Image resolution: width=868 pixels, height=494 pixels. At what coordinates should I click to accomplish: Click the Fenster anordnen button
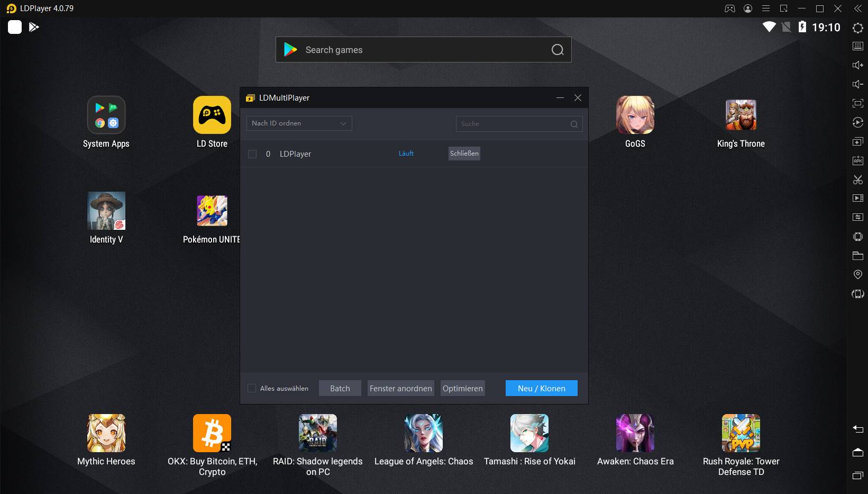coord(401,388)
